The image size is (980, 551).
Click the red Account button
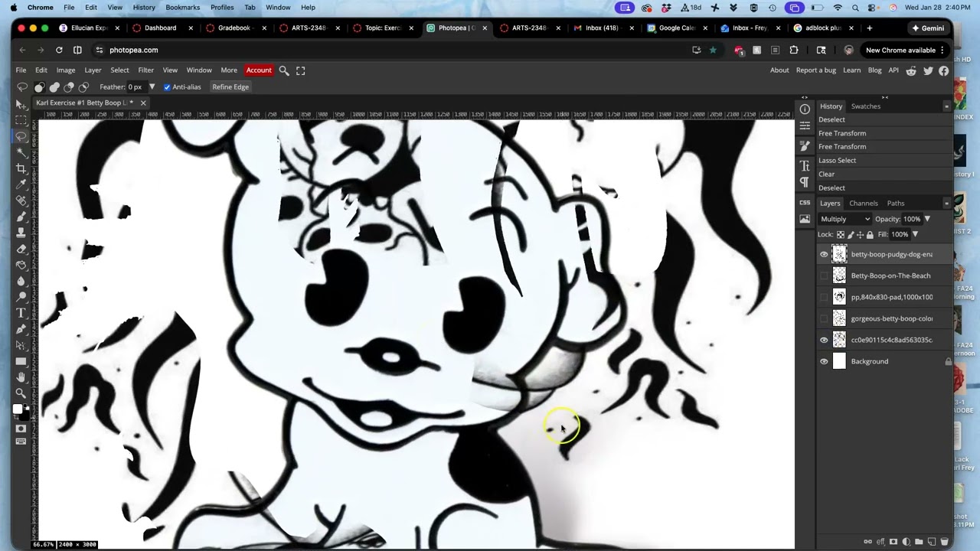pyautogui.click(x=259, y=70)
